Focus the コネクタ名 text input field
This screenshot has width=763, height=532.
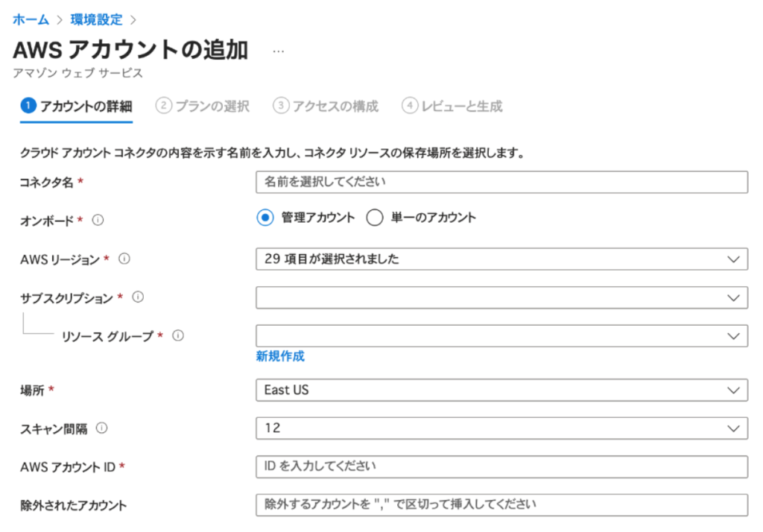[x=501, y=182]
